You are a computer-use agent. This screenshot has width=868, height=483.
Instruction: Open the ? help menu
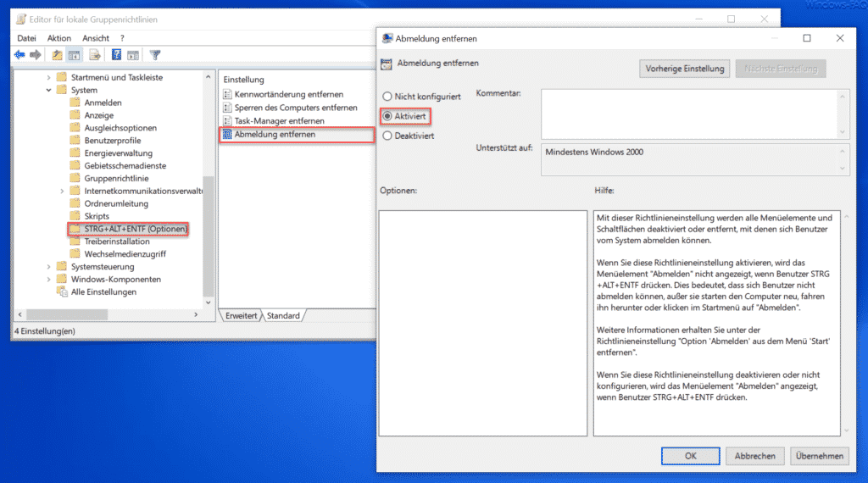pyautogui.click(x=122, y=38)
